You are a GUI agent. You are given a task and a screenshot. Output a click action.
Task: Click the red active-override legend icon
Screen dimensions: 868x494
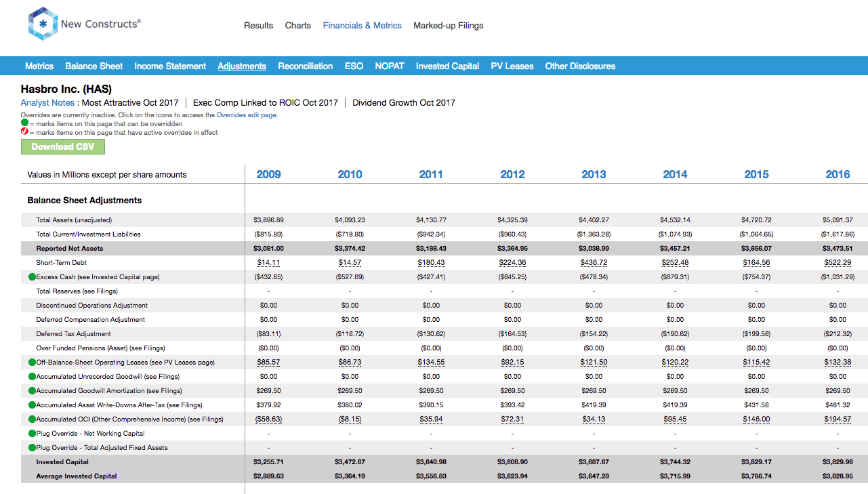[x=24, y=132]
